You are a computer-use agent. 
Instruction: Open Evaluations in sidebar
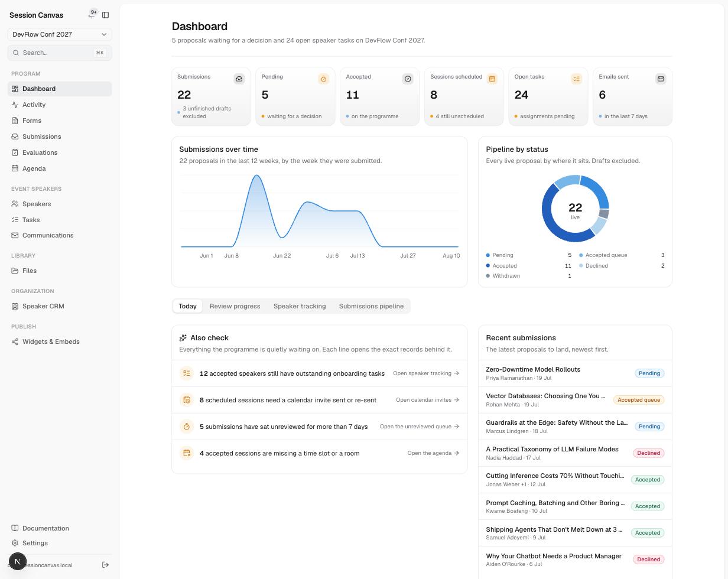click(60, 152)
